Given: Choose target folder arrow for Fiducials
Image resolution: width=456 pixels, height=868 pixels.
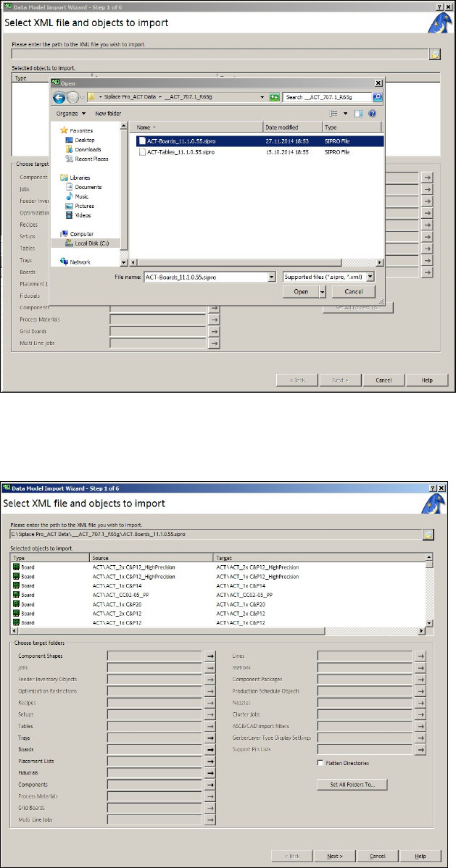Looking at the screenshot, I should (x=210, y=773).
